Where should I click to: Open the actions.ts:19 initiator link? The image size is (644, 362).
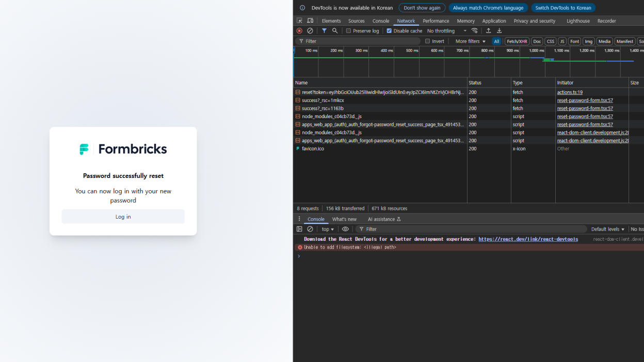click(x=570, y=92)
